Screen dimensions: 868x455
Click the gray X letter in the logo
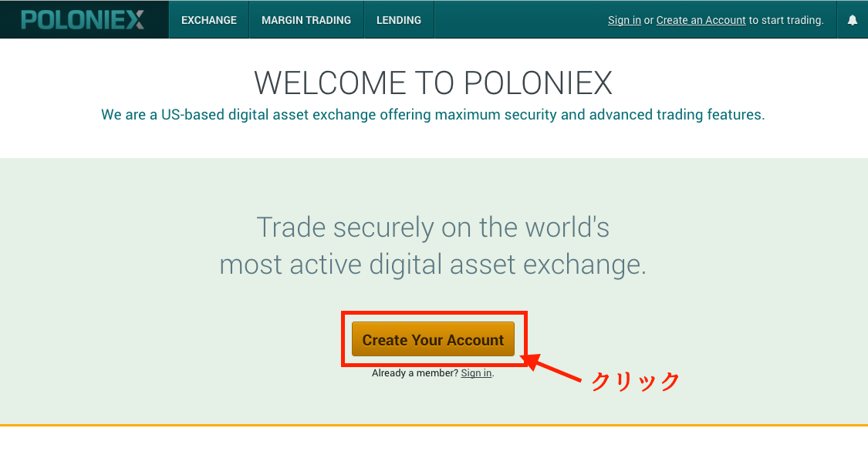click(134, 20)
